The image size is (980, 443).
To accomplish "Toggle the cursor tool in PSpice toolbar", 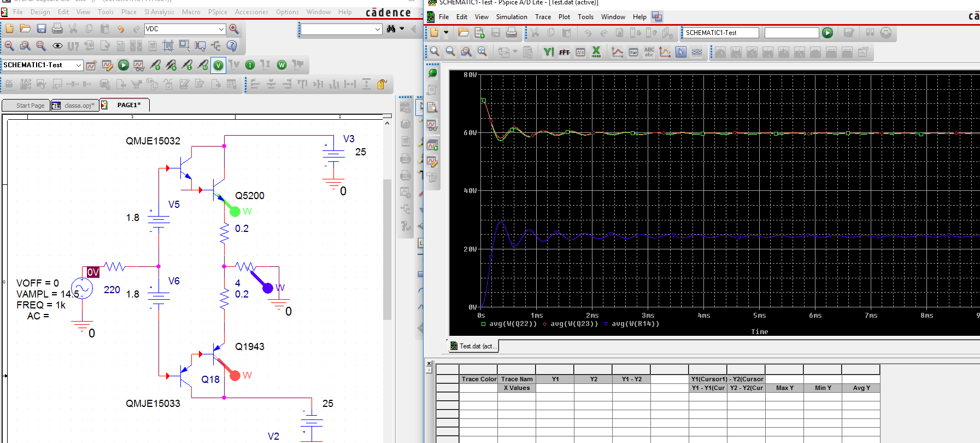I will click(681, 52).
